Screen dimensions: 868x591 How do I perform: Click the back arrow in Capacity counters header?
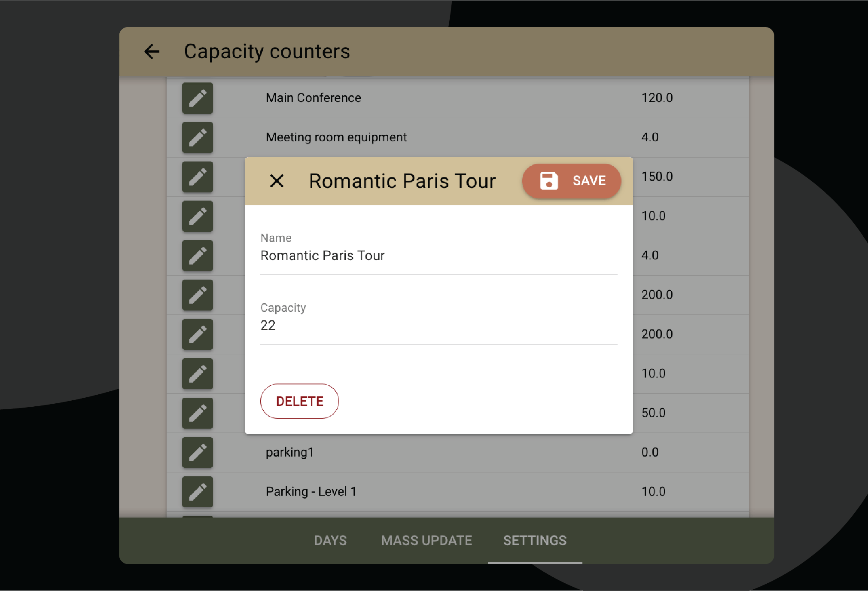152,52
